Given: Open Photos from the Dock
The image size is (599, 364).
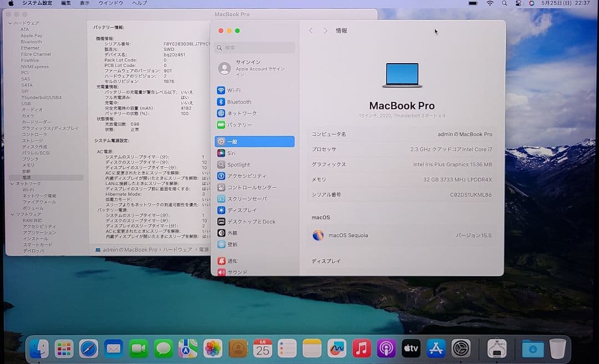Looking at the screenshot, I should point(213,348).
